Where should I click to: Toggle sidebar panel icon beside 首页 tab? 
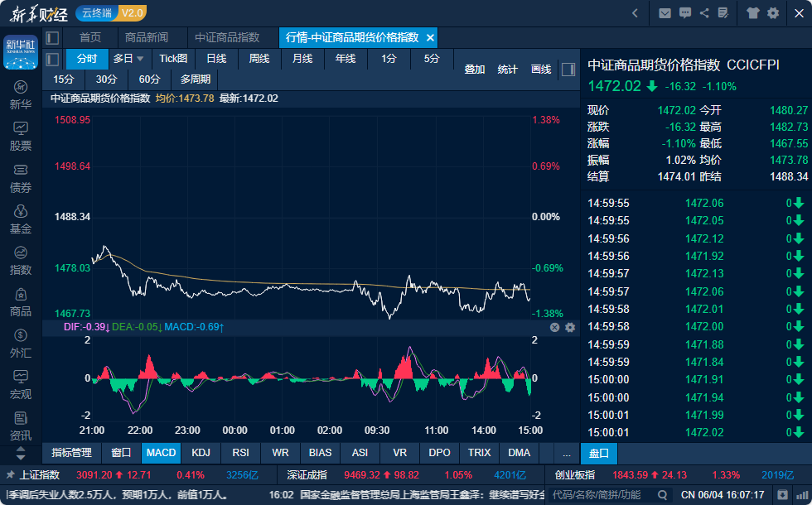pyautogui.click(x=52, y=38)
